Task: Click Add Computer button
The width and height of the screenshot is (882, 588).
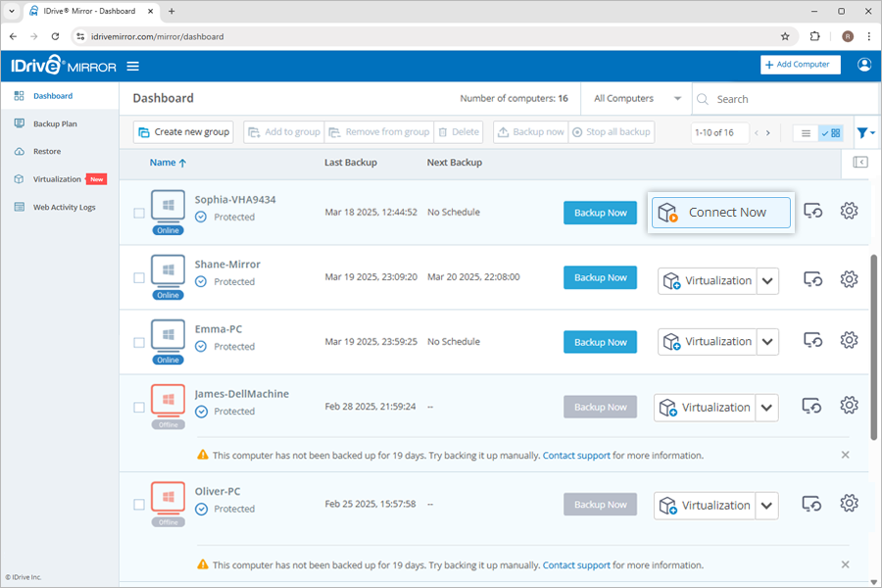Action: (x=801, y=65)
